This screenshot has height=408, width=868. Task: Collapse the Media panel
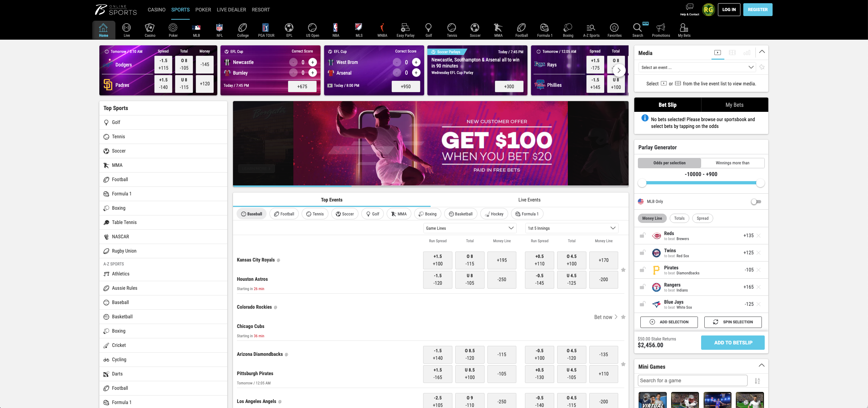(x=762, y=52)
